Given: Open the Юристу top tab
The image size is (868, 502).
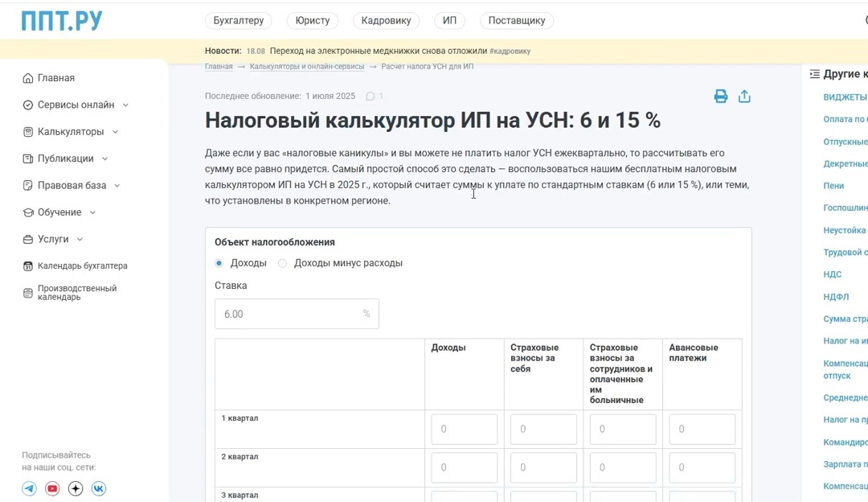Looking at the screenshot, I should pos(312,20).
